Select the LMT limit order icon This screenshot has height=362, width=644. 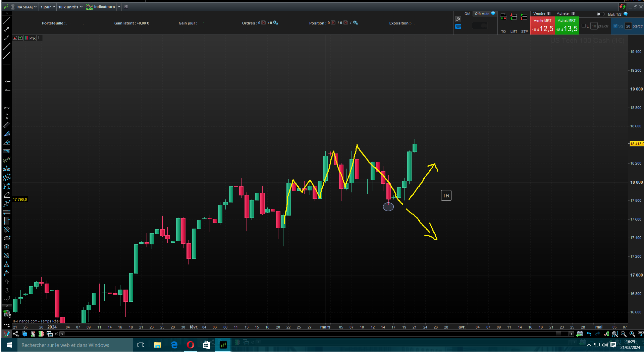pyautogui.click(x=514, y=17)
